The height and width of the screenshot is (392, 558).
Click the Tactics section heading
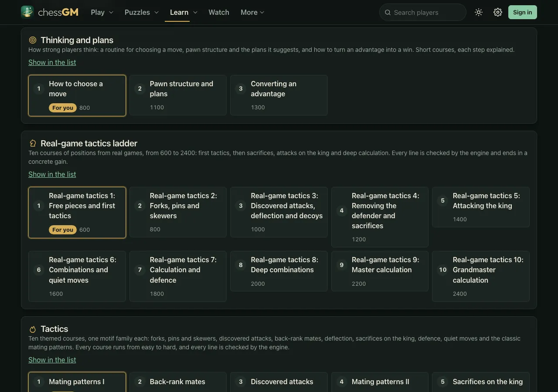pos(54,329)
